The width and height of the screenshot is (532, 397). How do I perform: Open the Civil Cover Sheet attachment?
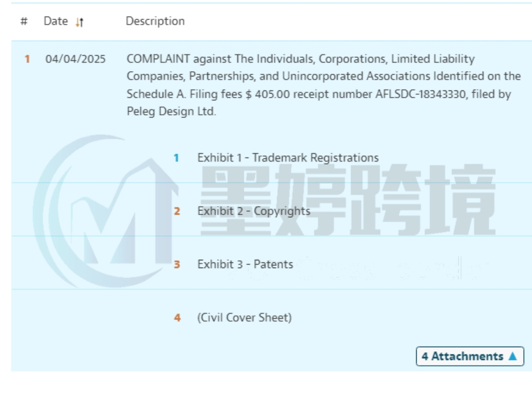pyautogui.click(x=244, y=318)
